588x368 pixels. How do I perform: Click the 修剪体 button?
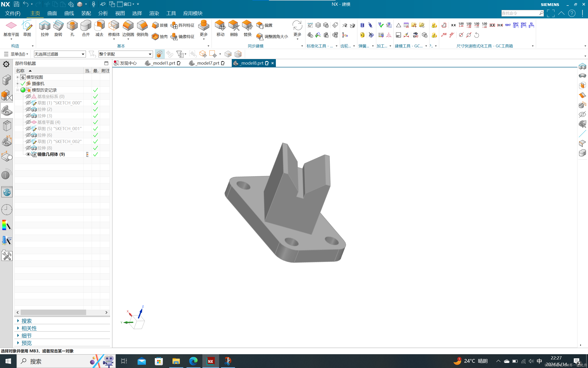pos(114,30)
